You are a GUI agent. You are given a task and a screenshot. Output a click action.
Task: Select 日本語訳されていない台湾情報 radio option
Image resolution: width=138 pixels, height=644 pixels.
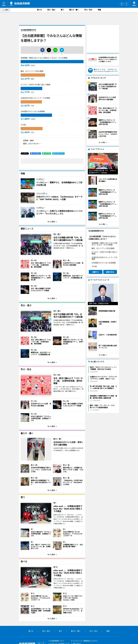(89, 263)
